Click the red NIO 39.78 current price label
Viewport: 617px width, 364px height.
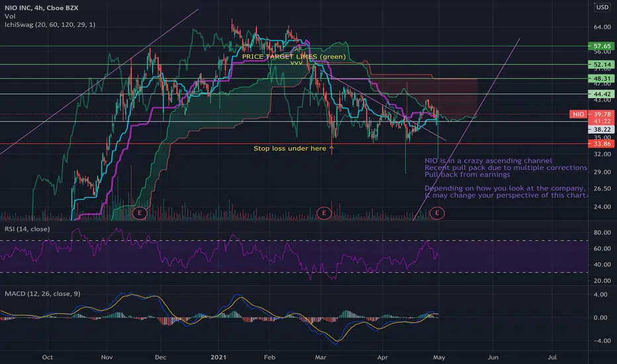pyautogui.click(x=592, y=114)
